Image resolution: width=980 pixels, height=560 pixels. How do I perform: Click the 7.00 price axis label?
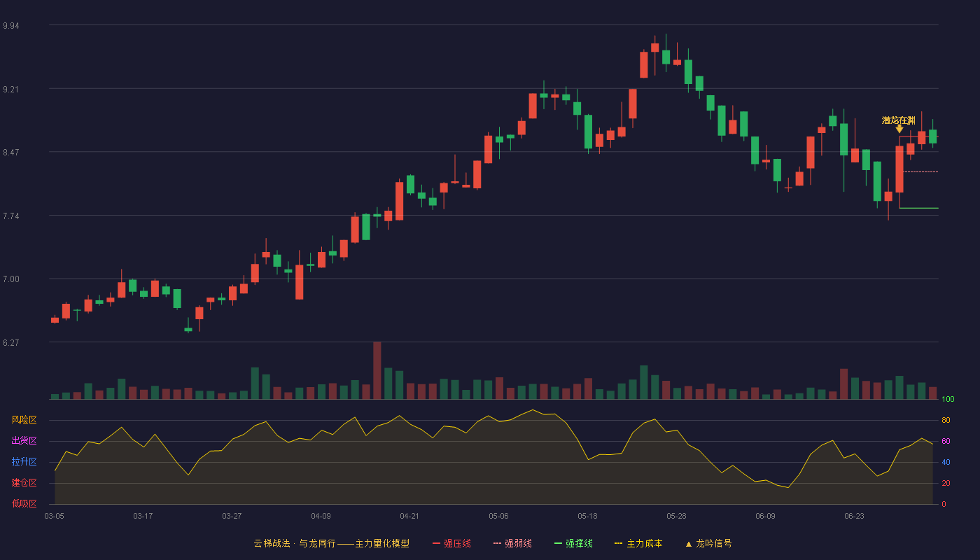pyautogui.click(x=11, y=279)
